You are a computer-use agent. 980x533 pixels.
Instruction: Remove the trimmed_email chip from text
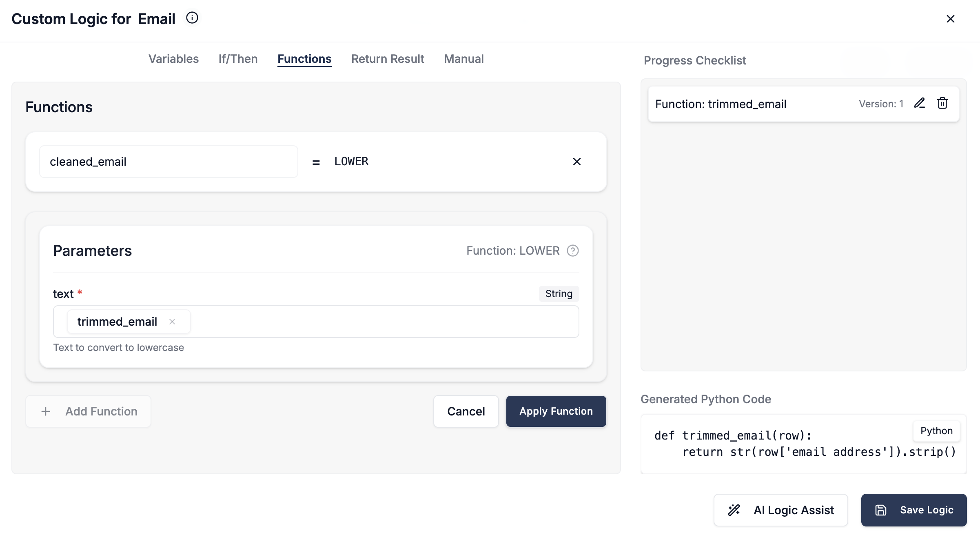(x=172, y=322)
